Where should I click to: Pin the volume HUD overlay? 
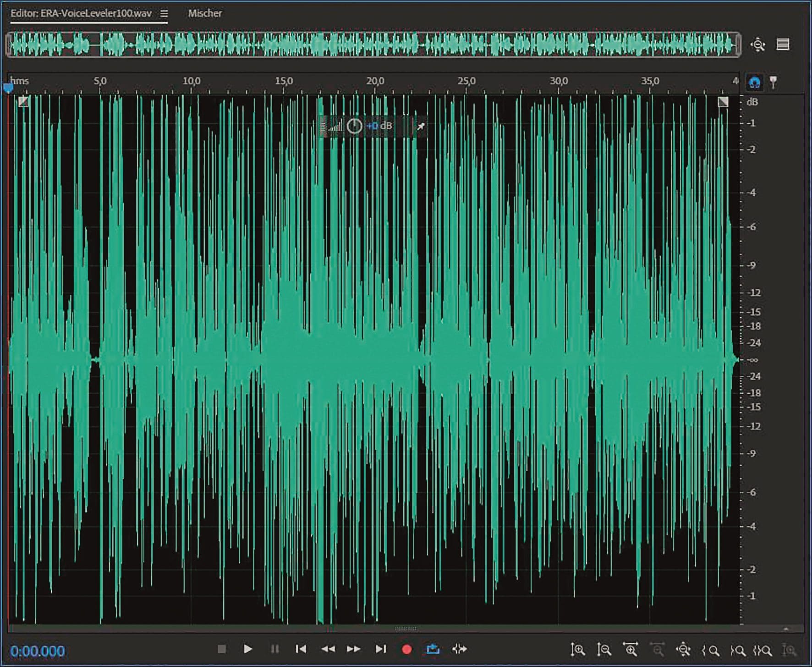point(421,126)
